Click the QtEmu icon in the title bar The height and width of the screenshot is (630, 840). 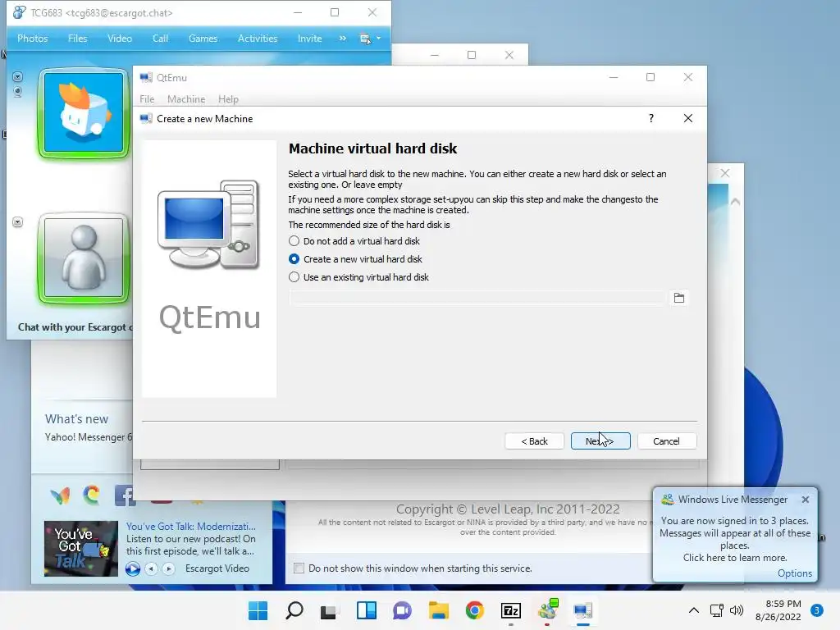[146, 78]
